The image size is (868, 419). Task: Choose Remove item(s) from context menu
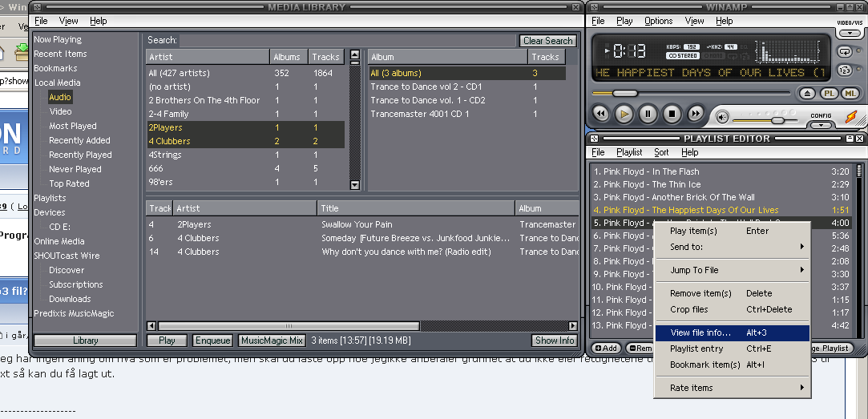(732, 293)
